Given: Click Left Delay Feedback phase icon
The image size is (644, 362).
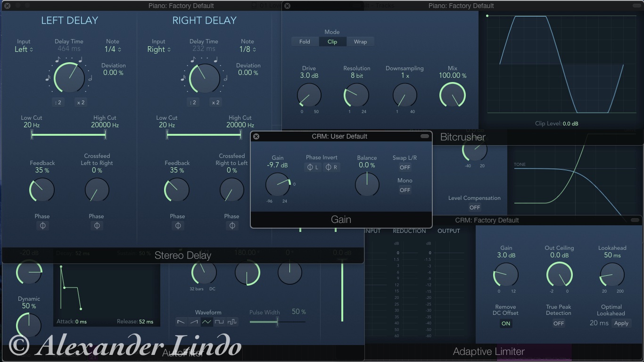Looking at the screenshot, I should [x=42, y=226].
